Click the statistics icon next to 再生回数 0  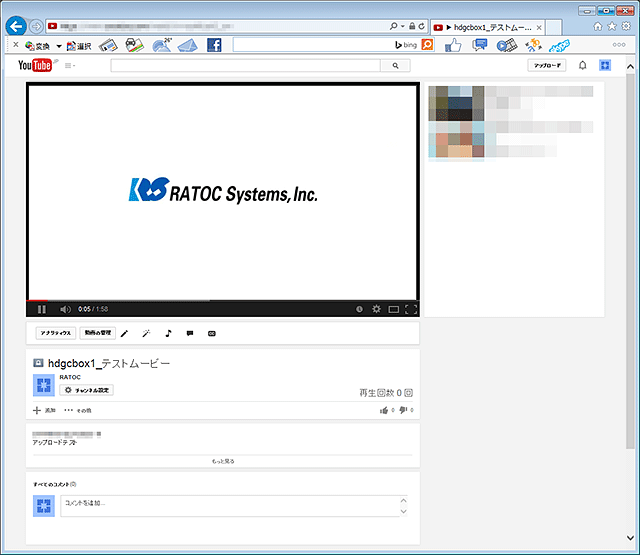pos(409,393)
